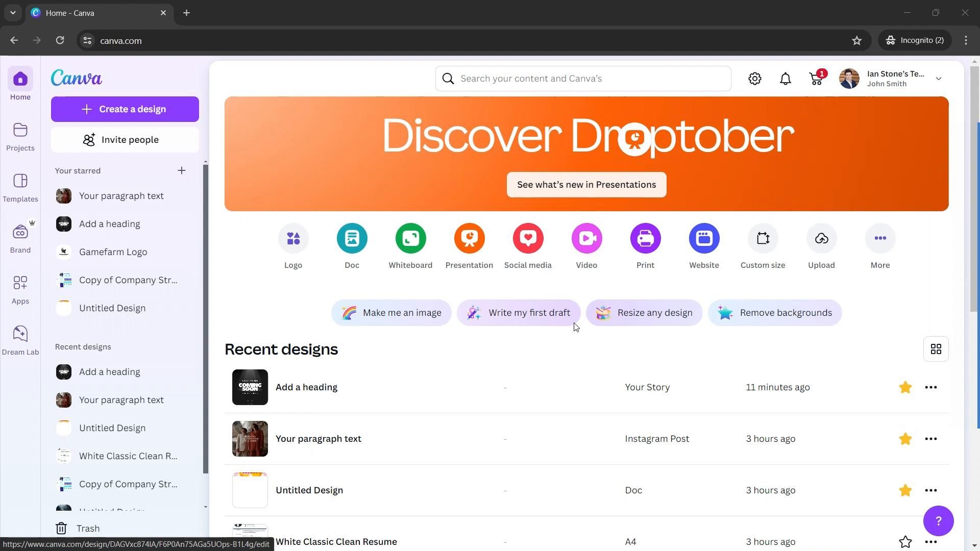Expand the More design types button

click(x=880, y=238)
